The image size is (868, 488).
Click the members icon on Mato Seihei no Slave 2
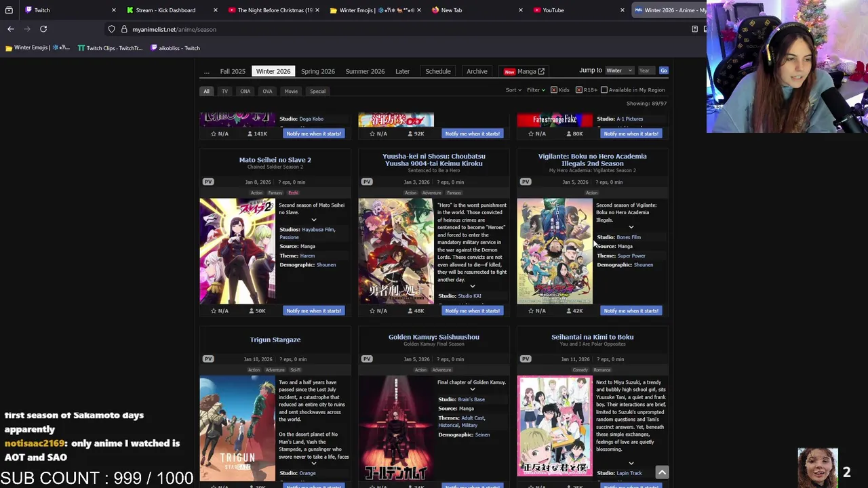(x=252, y=310)
